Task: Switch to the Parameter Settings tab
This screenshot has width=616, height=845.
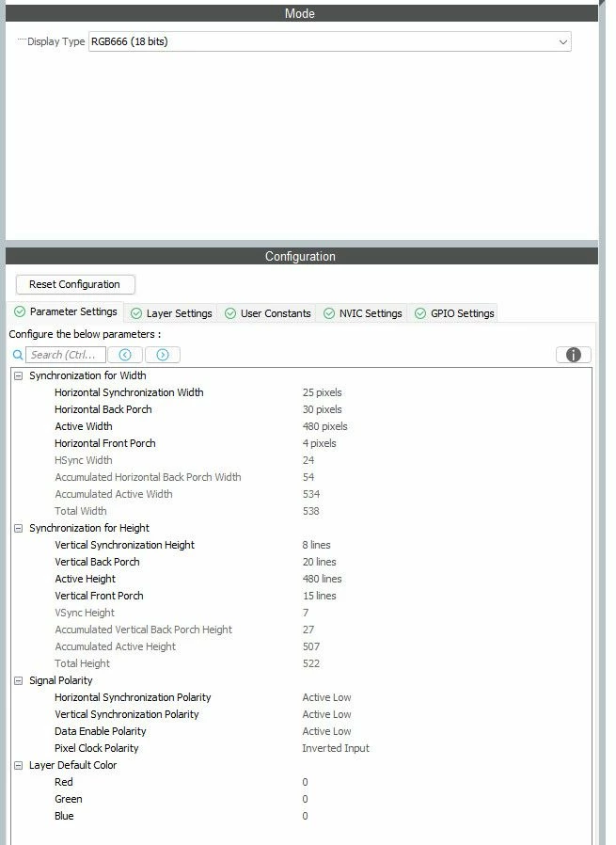Action: click(x=66, y=311)
